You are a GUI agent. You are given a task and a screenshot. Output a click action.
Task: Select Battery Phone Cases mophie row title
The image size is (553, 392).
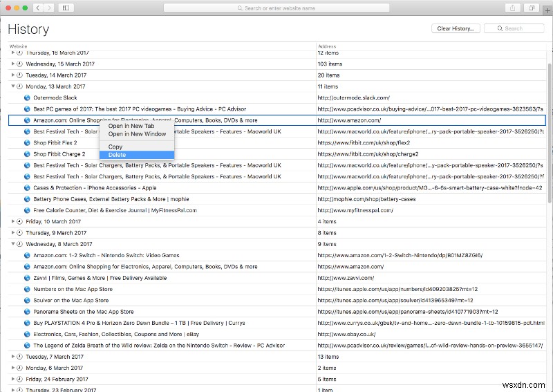click(x=111, y=199)
